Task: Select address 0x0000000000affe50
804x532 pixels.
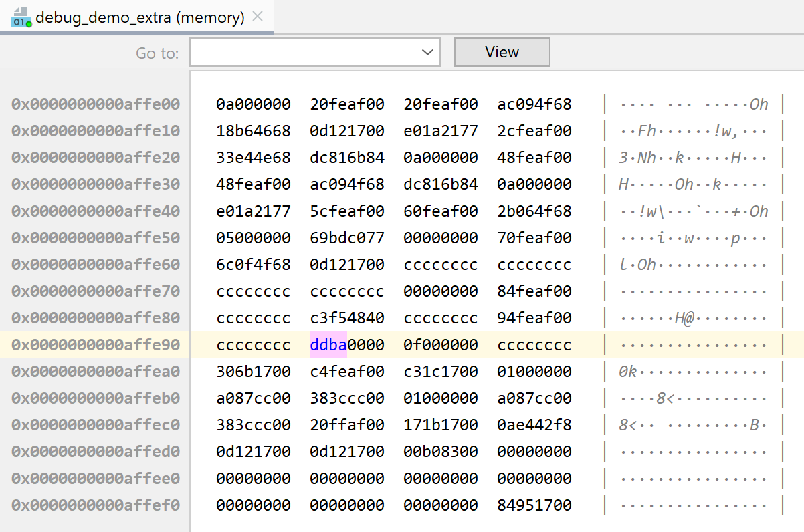Action: [96, 238]
